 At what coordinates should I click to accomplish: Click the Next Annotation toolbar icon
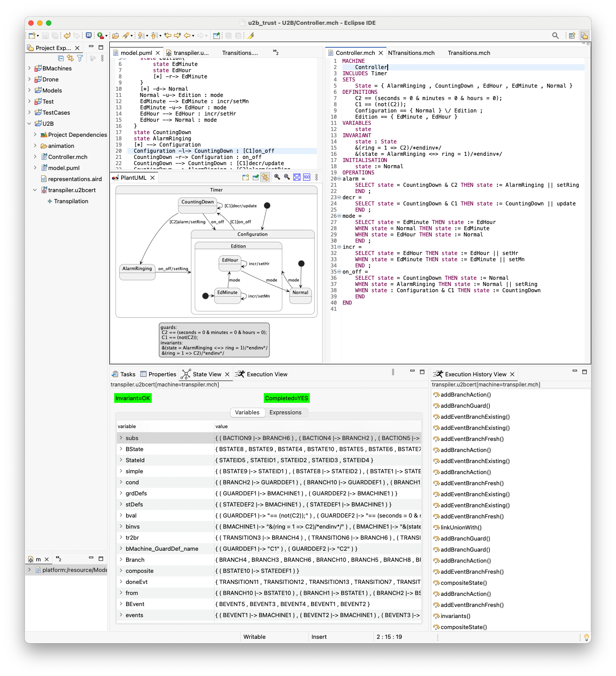point(141,35)
